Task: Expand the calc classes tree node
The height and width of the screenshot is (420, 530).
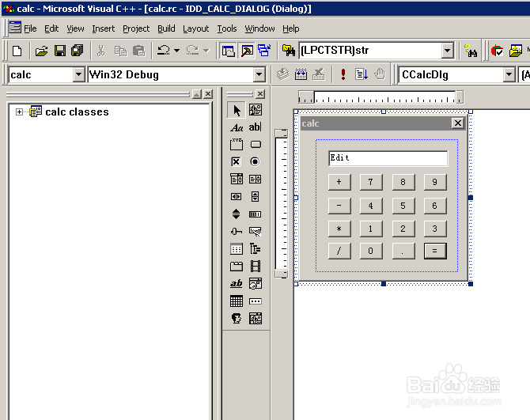Action: pos(19,112)
